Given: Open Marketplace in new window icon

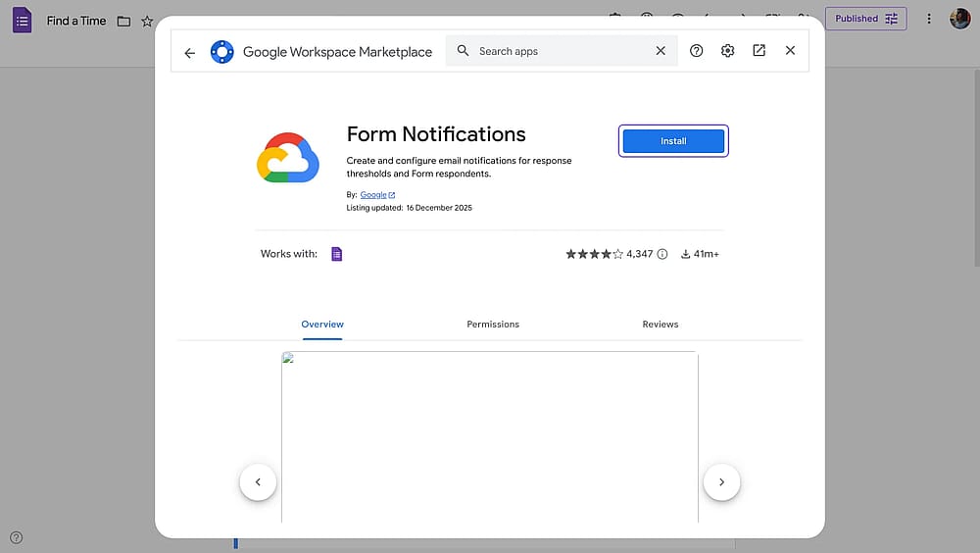Looking at the screenshot, I should tap(759, 51).
